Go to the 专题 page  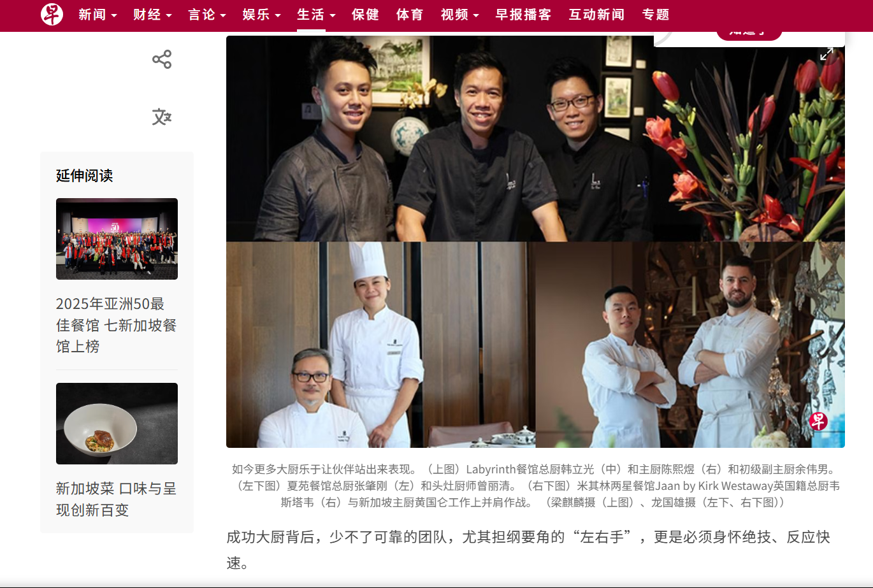(656, 15)
